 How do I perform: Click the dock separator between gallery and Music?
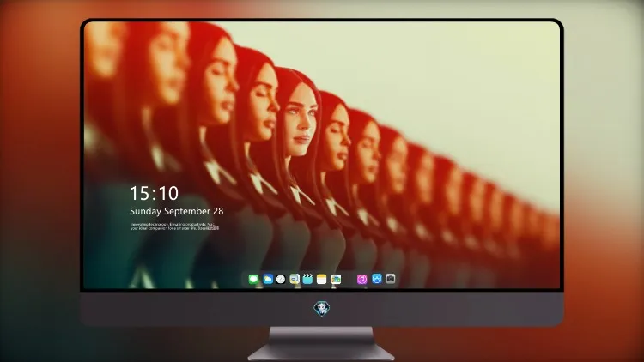[349, 279]
